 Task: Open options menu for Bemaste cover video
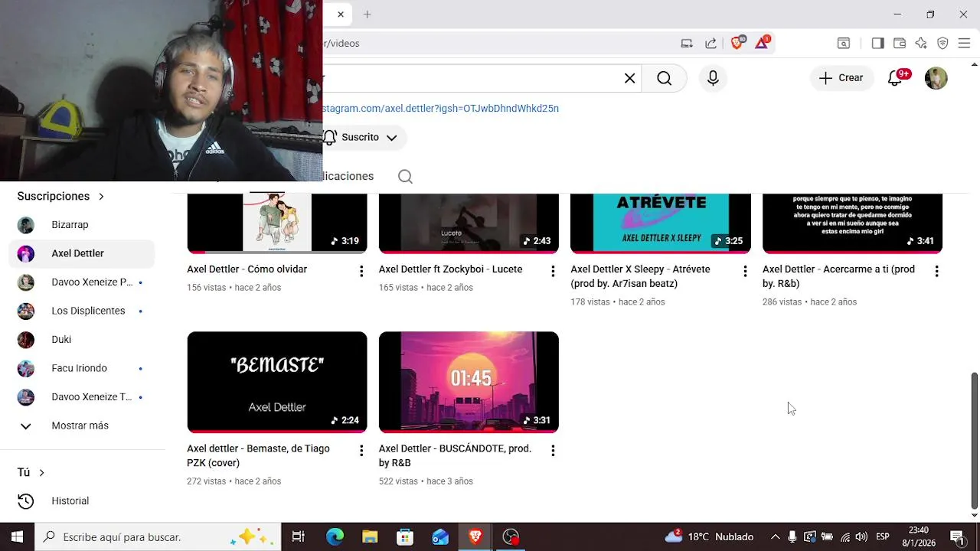pyautogui.click(x=361, y=451)
